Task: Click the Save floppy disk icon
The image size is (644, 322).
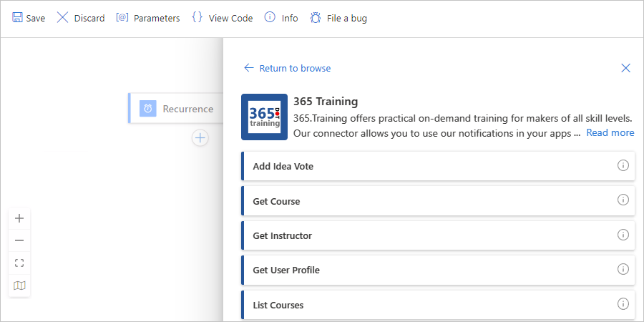Action: [17, 18]
